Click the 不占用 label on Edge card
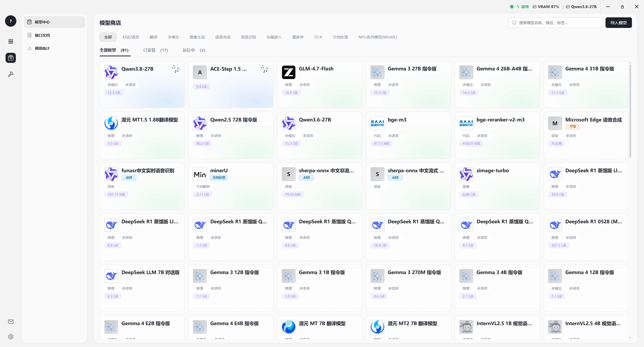This screenshot has width=644, height=347. (556, 144)
